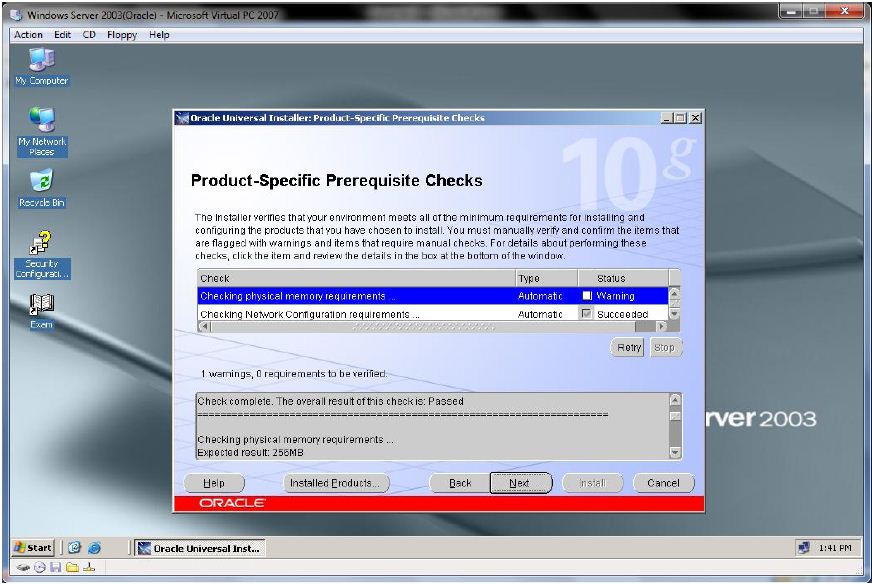The image size is (872, 584).
Task: Click the Oracle Universal Installer taskbar button
Action: (x=200, y=548)
